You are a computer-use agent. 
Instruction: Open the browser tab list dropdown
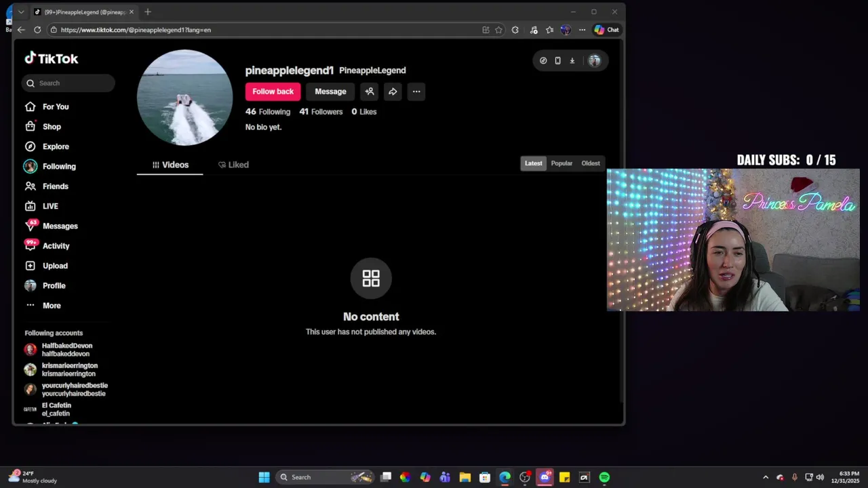click(x=21, y=12)
